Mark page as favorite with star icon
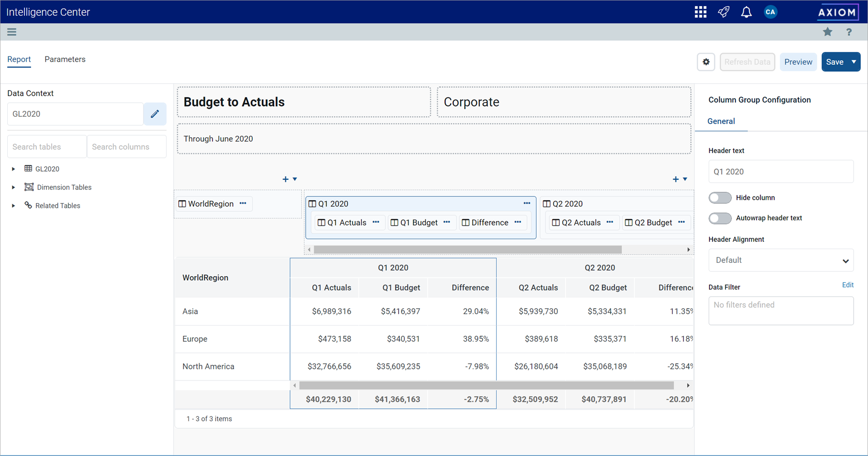This screenshot has height=456, width=868. point(827,32)
